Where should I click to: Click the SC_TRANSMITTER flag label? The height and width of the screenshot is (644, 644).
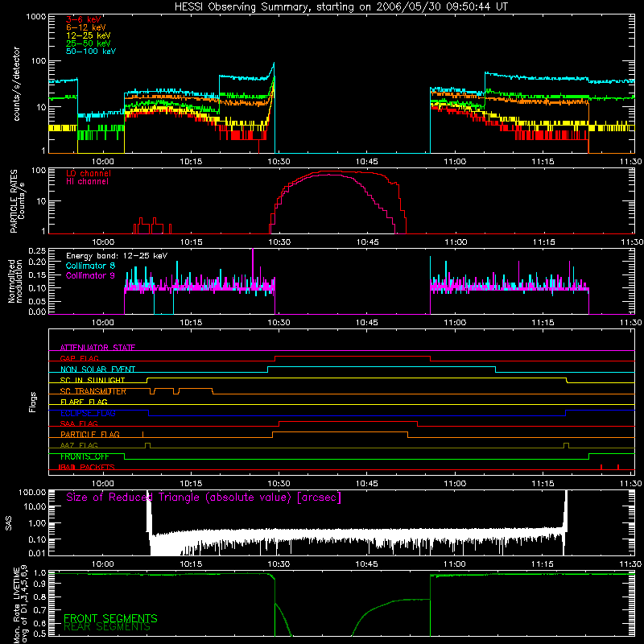93,391
